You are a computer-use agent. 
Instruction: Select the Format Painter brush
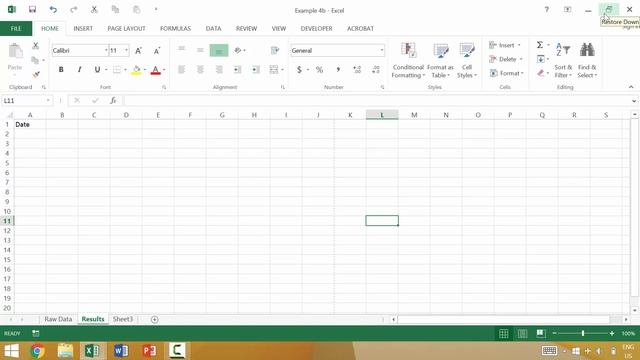click(x=36, y=74)
